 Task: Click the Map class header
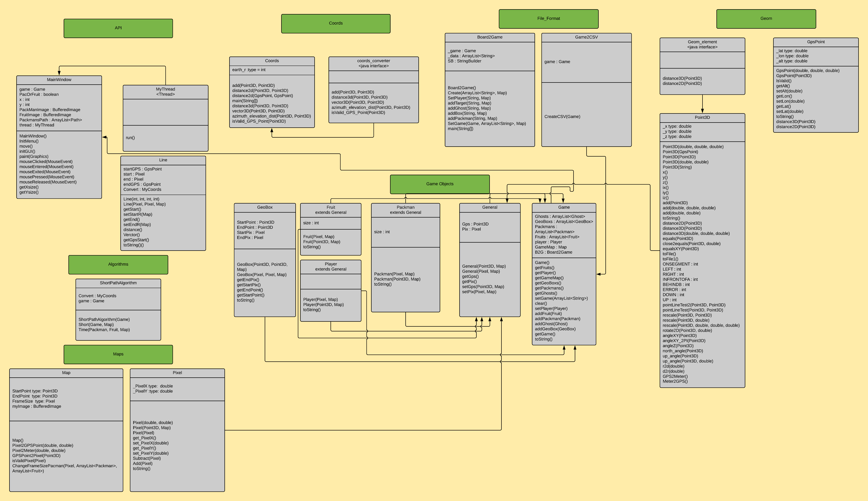coord(66,373)
